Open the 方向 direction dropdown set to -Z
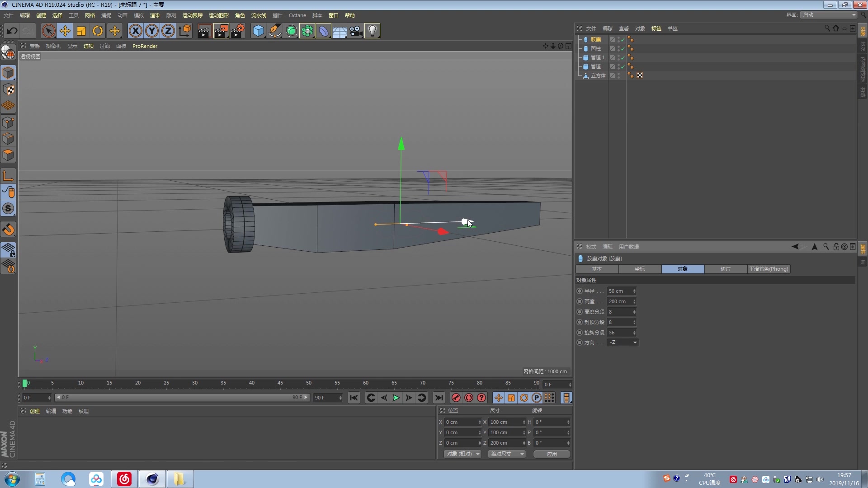 click(x=635, y=342)
